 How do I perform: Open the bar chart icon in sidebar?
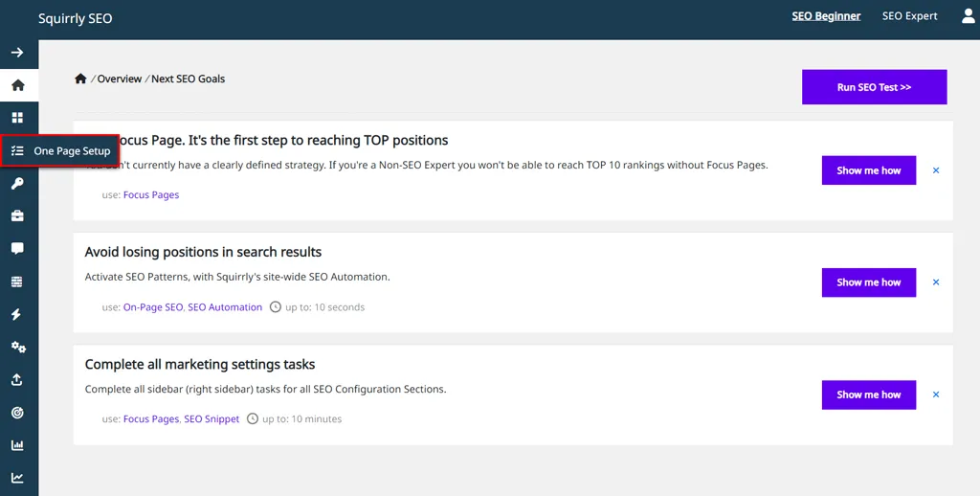pos(17,445)
